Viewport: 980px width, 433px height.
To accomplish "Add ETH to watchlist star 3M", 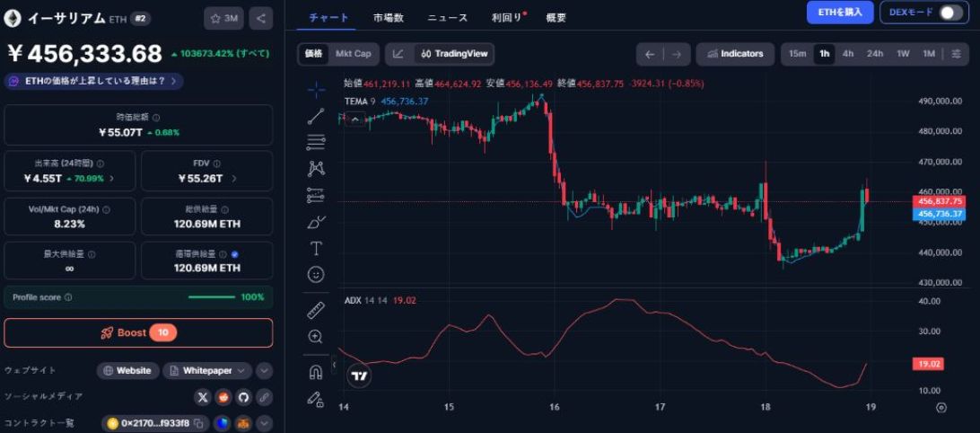I will pos(223,18).
